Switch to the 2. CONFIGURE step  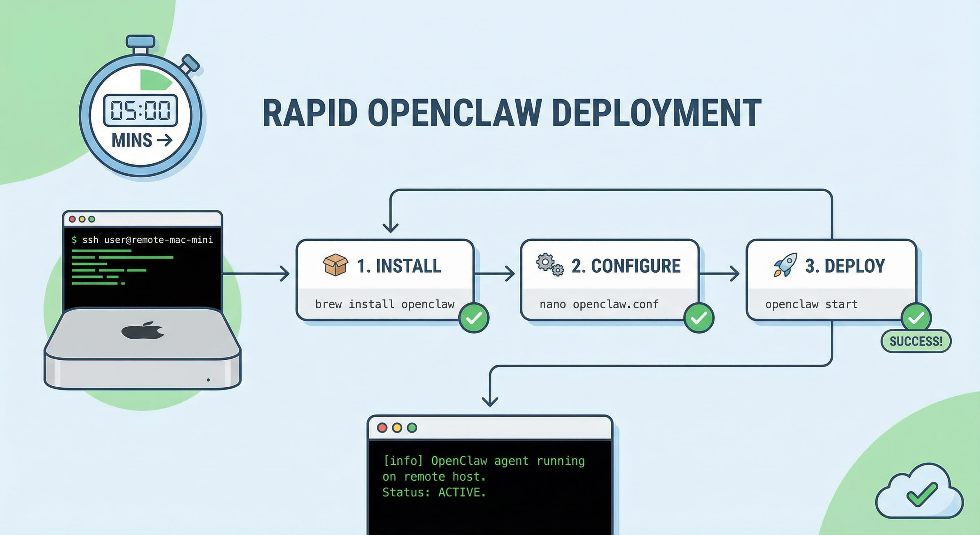(626, 266)
